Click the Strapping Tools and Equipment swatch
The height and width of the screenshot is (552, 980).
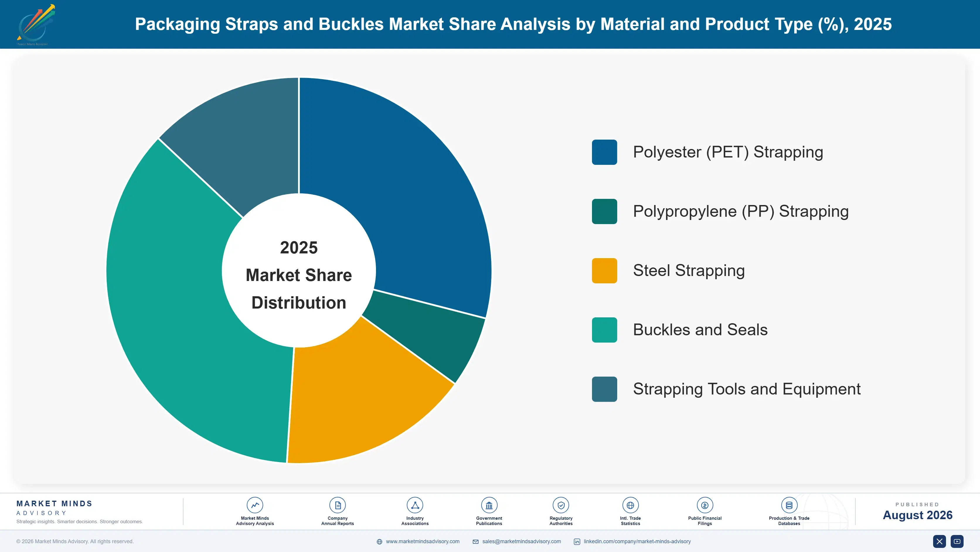point(605,389)
